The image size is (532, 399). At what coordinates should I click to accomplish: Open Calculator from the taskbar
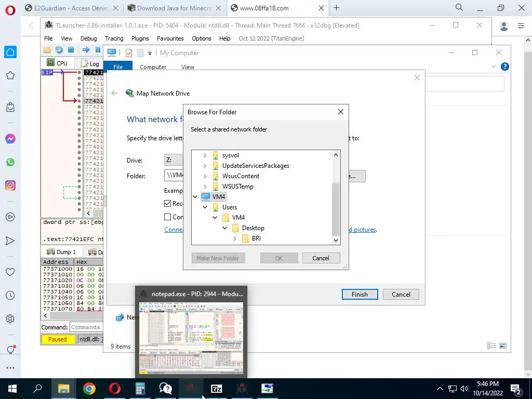point(140,389)
